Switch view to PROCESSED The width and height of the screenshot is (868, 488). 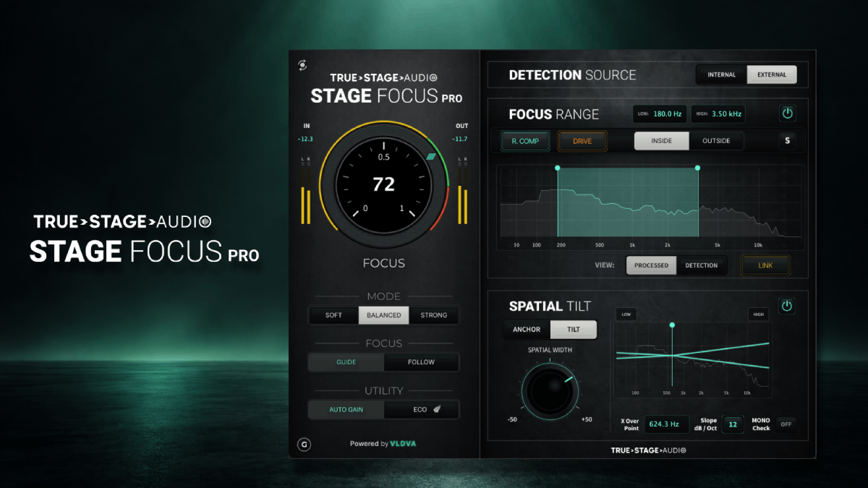652,265
